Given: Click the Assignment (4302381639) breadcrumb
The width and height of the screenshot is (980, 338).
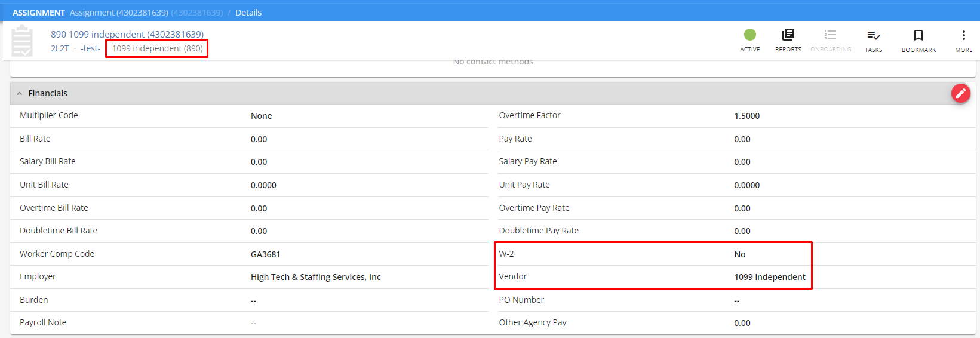Looking at the screenshot, I should (x=119, y=13).
